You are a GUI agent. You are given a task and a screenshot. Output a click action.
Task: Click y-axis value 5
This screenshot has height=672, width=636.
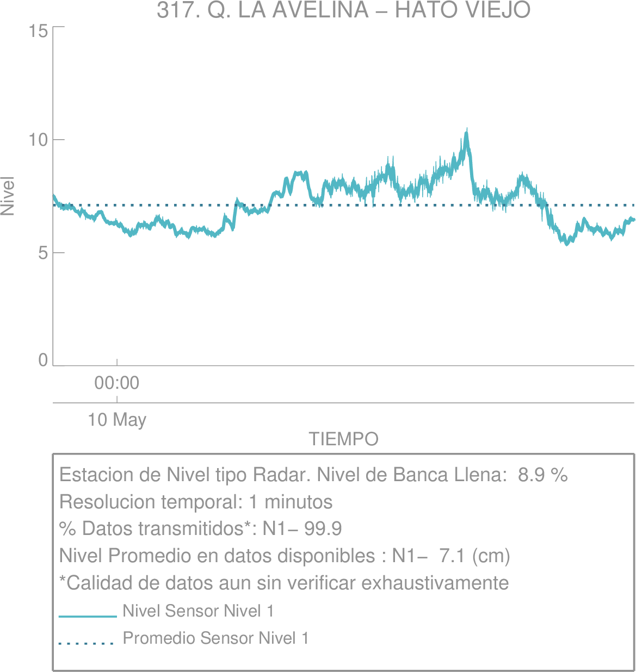44,253
